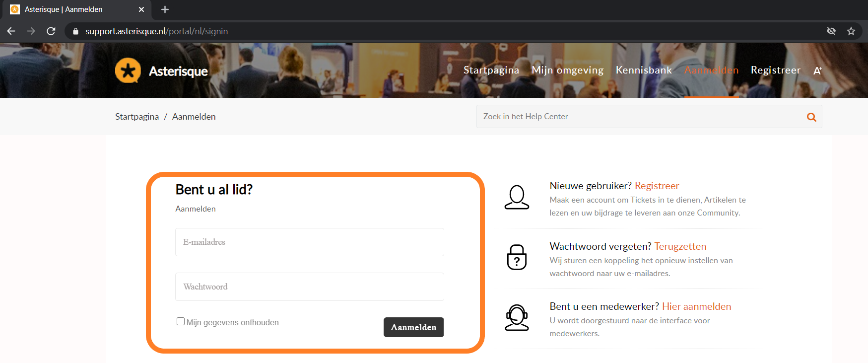
Task: Click the headset employee icon
Action: [517, 318]
